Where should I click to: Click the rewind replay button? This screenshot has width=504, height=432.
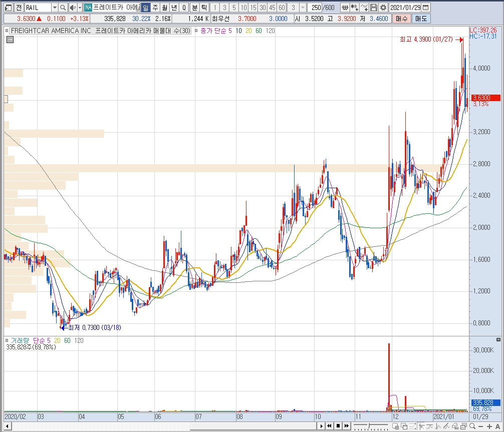[330, 426]
